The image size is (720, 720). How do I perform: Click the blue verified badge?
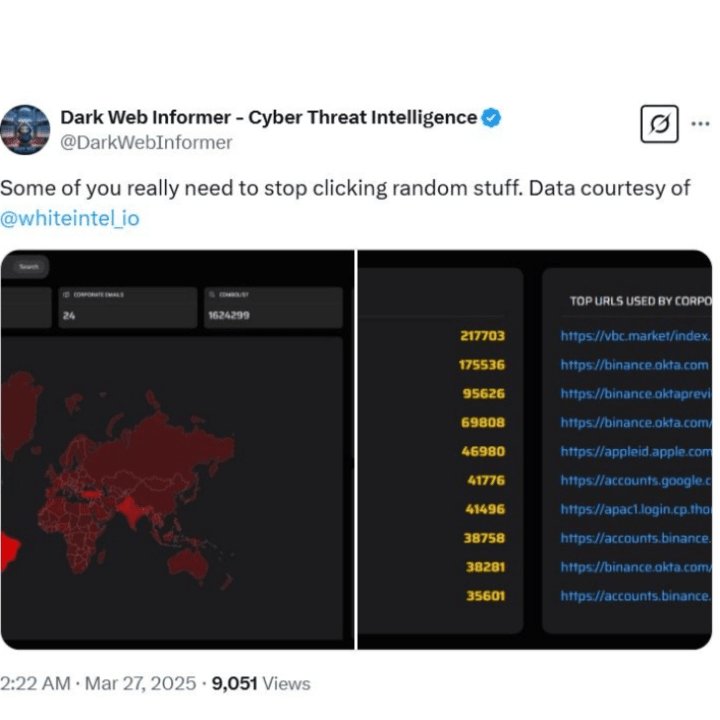[491, 117]
